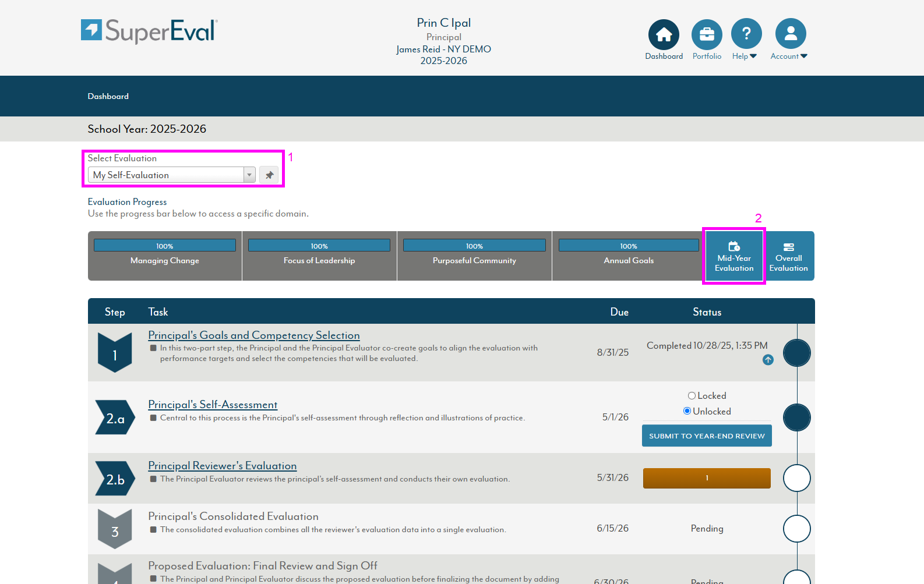The width and height of the screenshot is (924, 584).
Task: Click the orange reviewer status bar
Action: pos(707,478)
